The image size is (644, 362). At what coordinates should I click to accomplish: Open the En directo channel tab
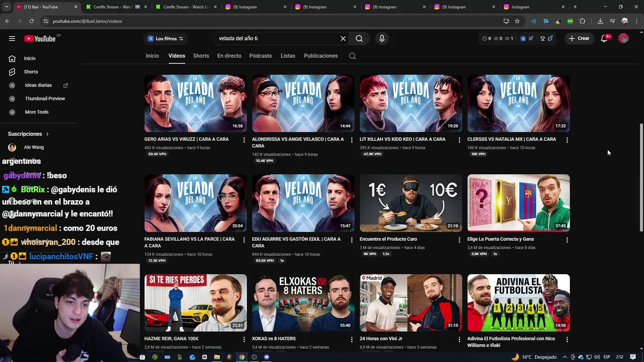pos(229,56)
